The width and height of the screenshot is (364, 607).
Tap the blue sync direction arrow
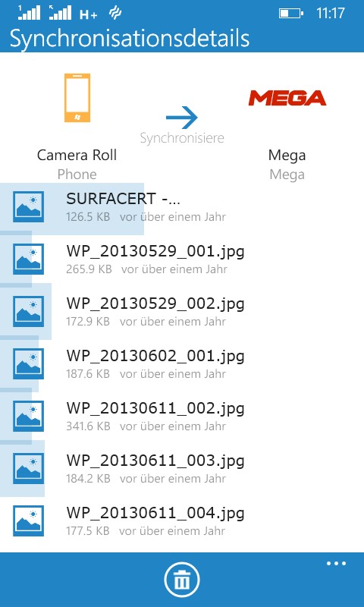(x=182, y=118)
